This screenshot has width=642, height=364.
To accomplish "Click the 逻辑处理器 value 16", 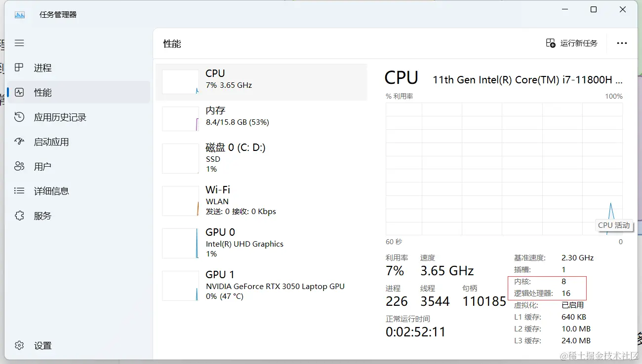I will tap(566, 293).
